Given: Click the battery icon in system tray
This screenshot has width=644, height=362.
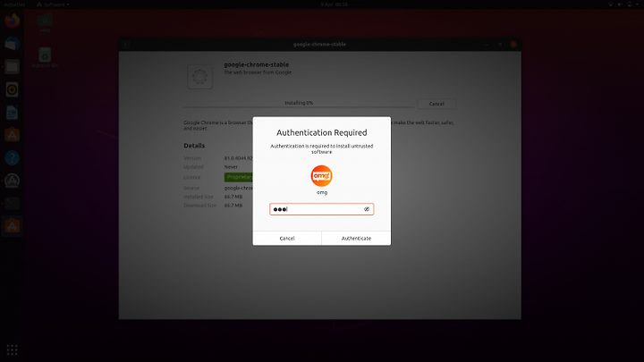Looking at the screenshot, I should (x=629, y=4).
